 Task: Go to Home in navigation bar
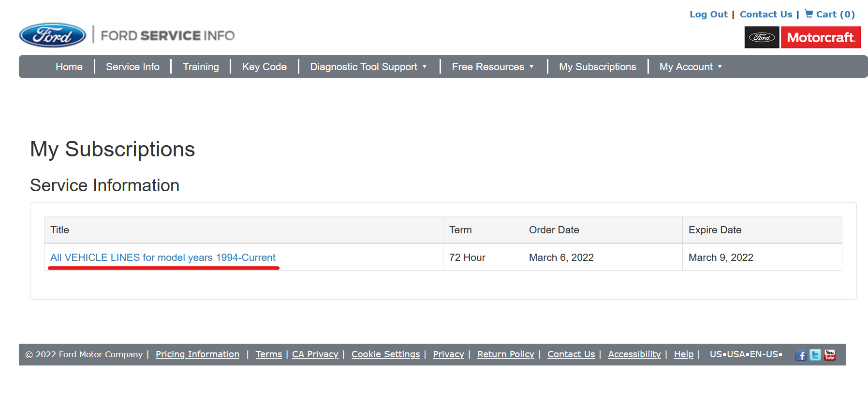tap(69, 67)
